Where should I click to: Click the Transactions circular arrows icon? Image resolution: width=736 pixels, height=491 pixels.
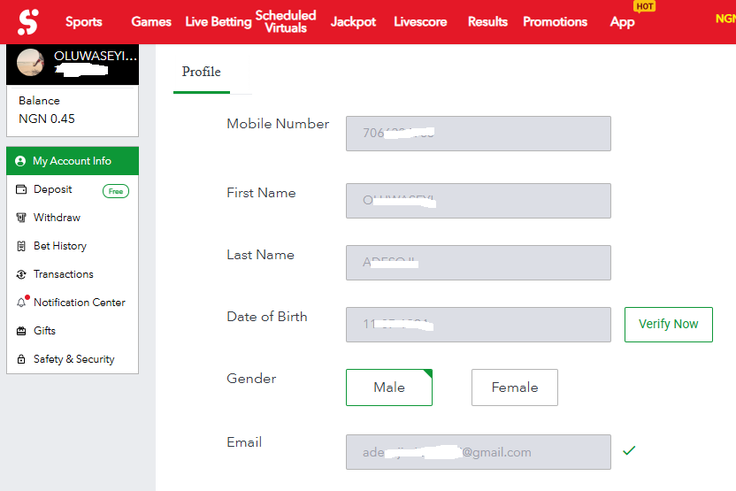[21, 274]
